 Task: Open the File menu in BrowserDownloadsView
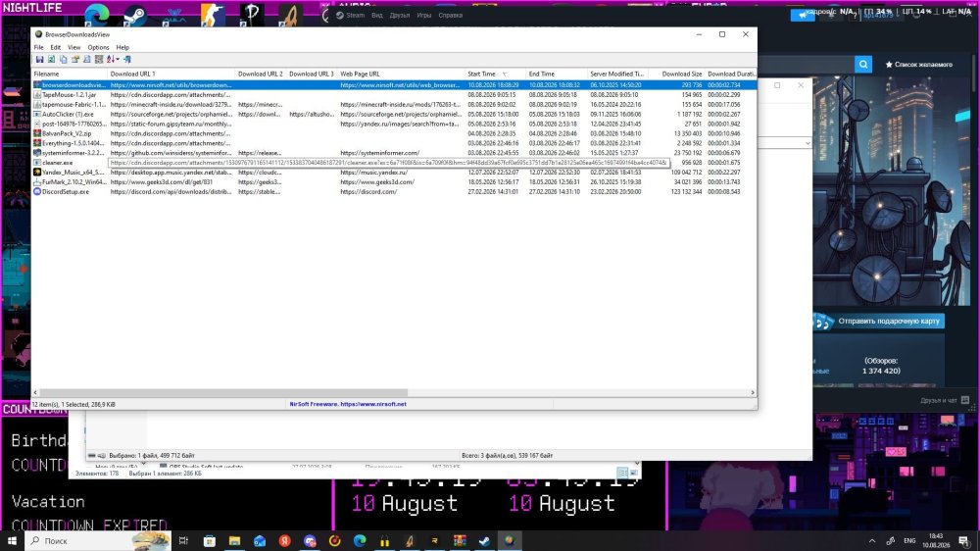(39, 47)
